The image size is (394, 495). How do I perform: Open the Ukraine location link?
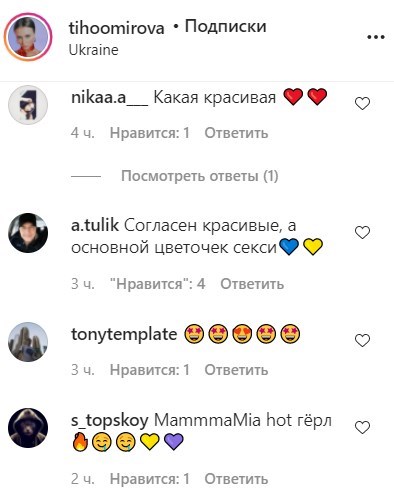point(93,50)
